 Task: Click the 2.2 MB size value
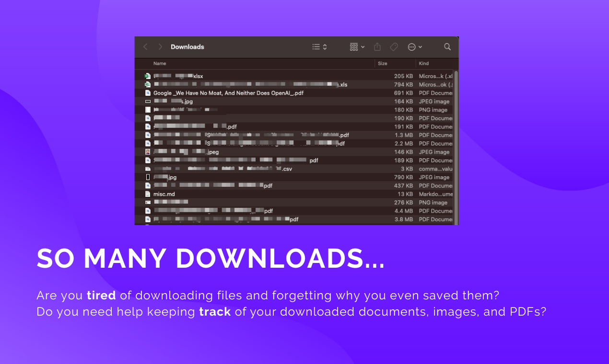[x=404, y=143]
